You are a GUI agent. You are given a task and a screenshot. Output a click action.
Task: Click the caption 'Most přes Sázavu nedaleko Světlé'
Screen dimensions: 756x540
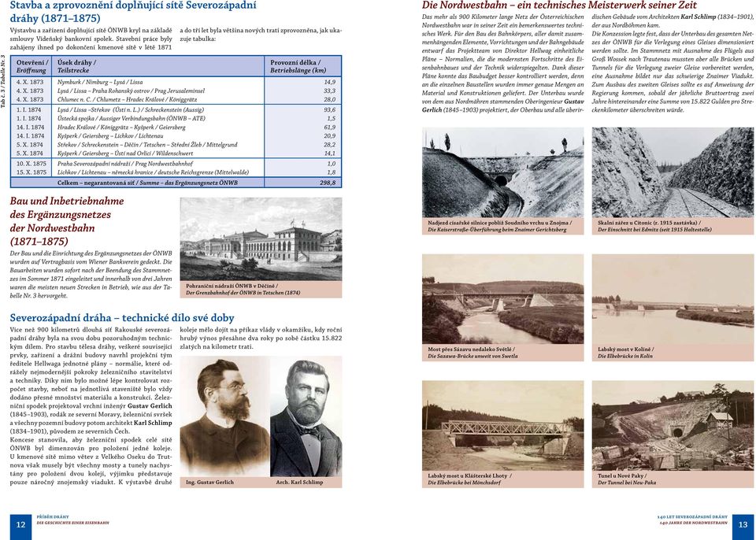471,349
